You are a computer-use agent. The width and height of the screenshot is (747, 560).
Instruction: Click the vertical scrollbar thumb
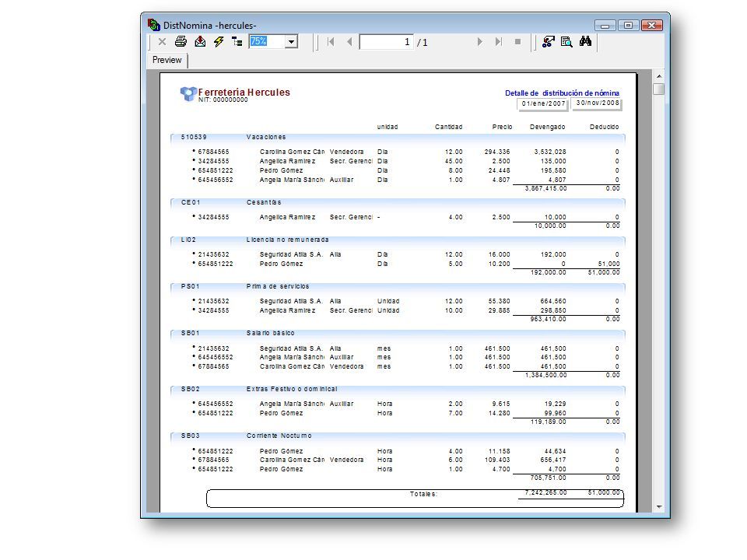coord(659,89)
